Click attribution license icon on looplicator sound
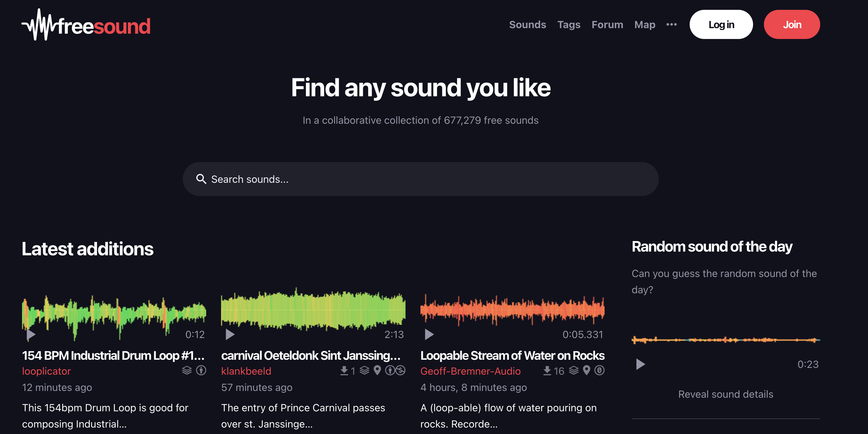 pyautogui.click(x=201, y=370)
